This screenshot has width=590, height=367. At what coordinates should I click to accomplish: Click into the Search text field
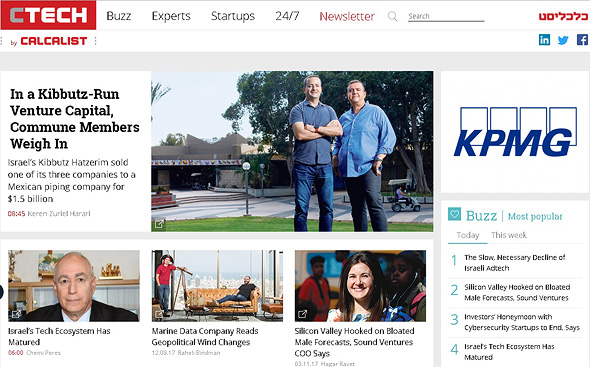446,16
